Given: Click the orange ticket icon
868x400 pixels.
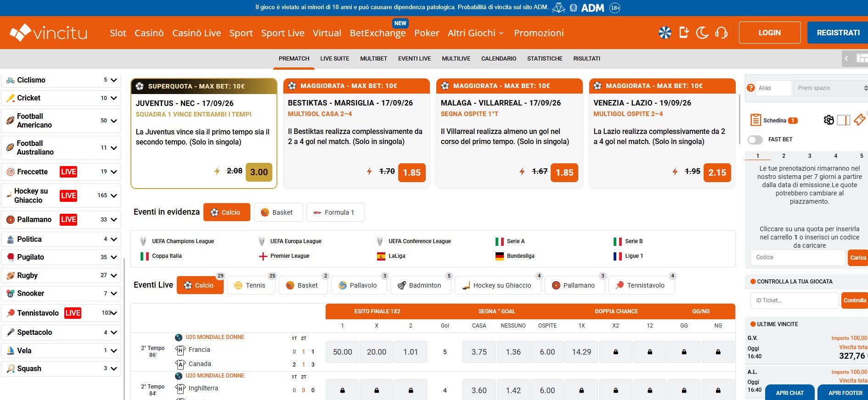Looking at the screenshot, I should 859,120.
